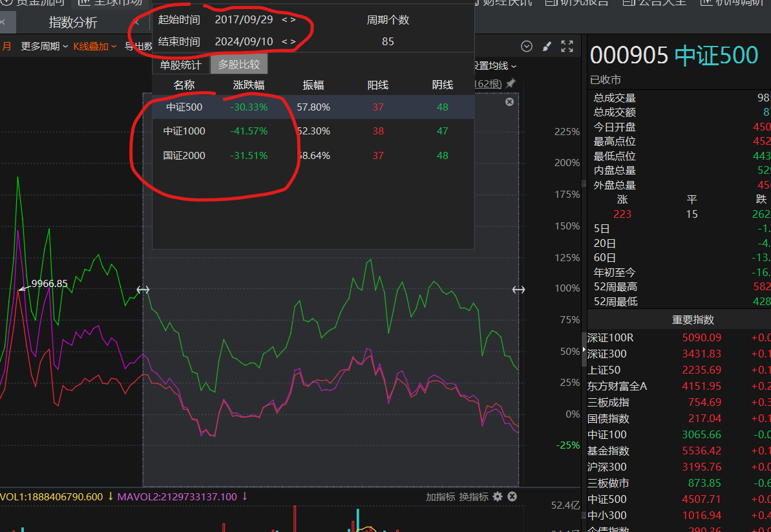771x532 pixels.
Task: Select 基金指数 in the index list
Action: click(608, 451)
